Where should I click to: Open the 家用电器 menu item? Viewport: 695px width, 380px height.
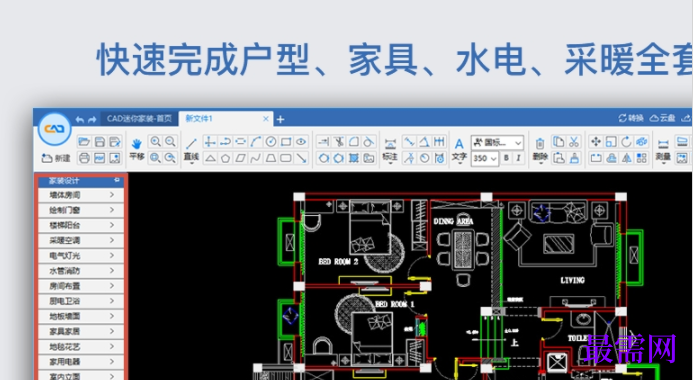point(81,361)
